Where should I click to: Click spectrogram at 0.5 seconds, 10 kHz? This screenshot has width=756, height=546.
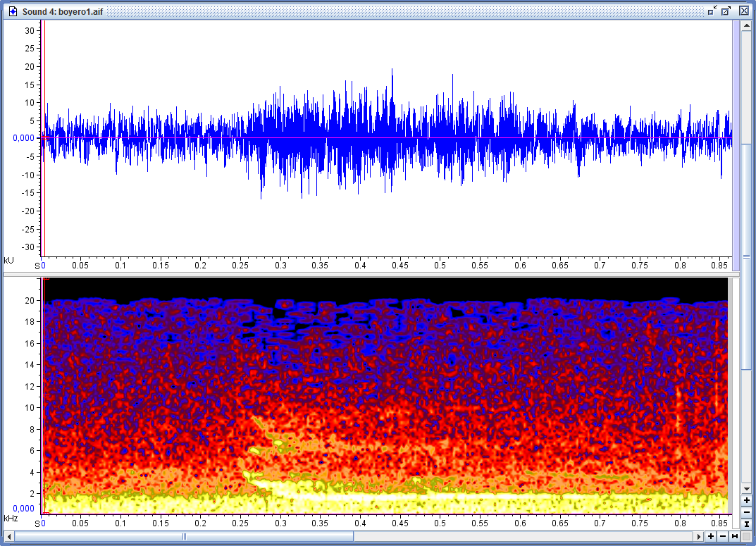[x=440, y=407]
